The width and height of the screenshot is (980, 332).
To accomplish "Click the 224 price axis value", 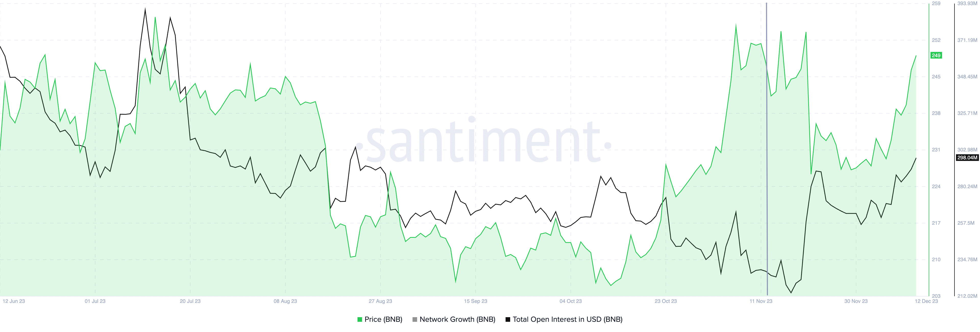I will coord(936,187).
